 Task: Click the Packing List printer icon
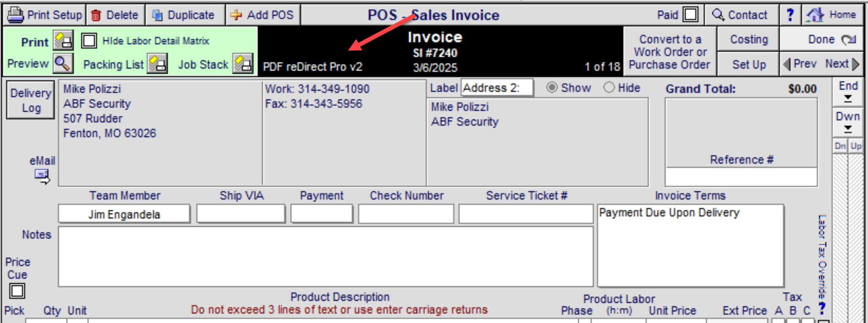coord(157,64)
